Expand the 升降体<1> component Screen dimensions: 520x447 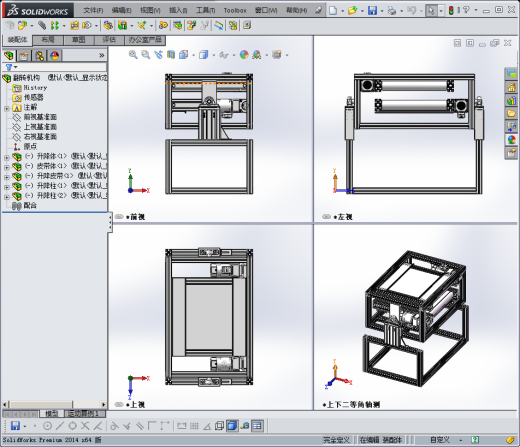click(x=6, y=157)
